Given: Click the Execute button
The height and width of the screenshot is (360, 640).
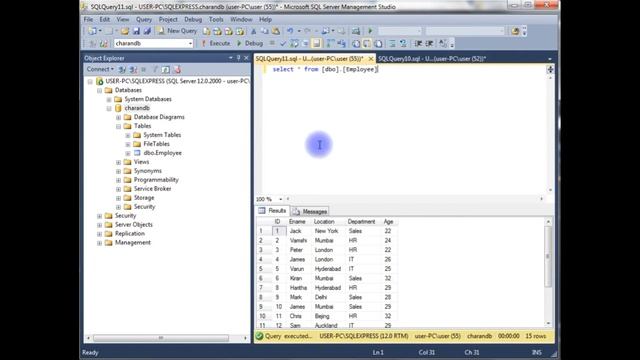Looking at the screenshot, I should (x=216, y=43).
